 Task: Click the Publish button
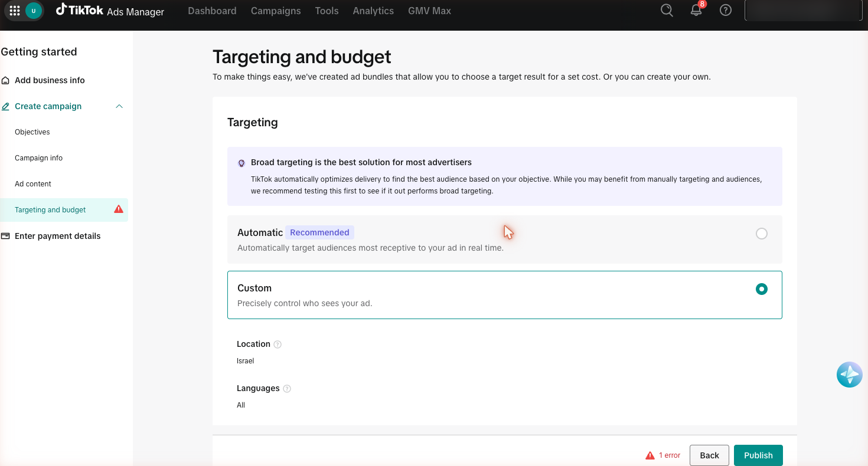tap(758, 455)
